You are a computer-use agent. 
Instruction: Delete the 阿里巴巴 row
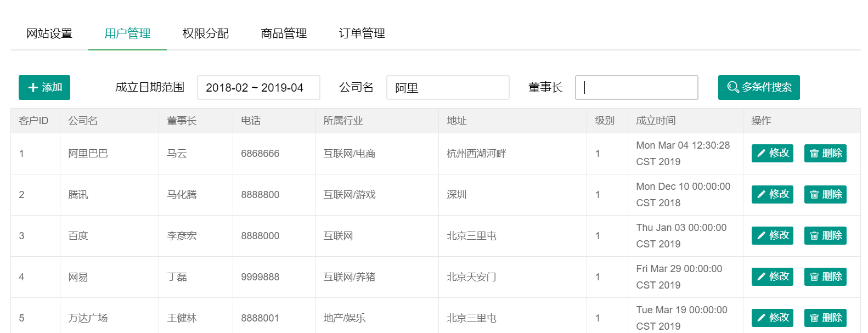point(825,153)
